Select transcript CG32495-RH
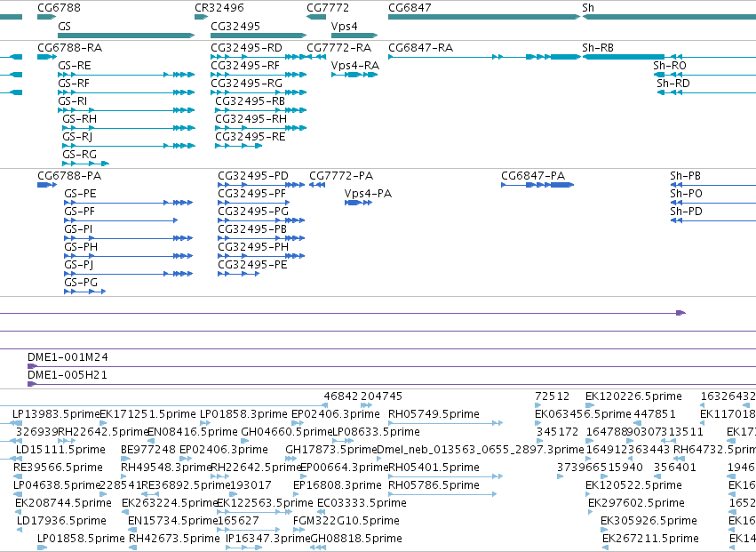756x552 pixels. (x=251, y=119)
